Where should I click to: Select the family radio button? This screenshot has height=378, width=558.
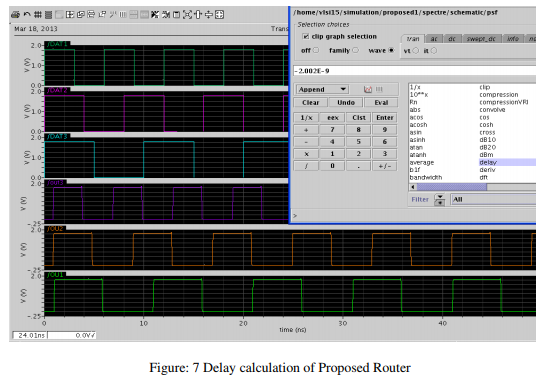355,50
